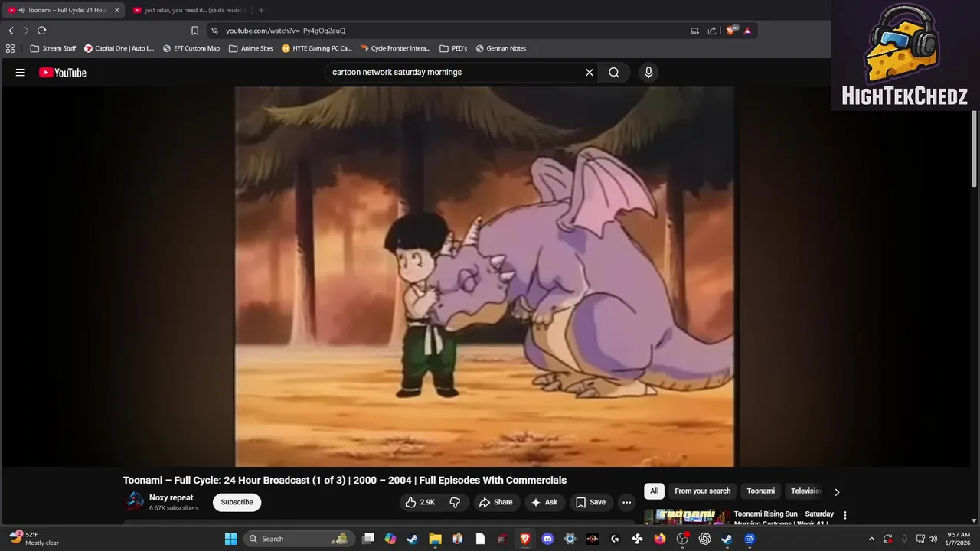Open the Ask AI button
Screen dimensions: 980x551
(x=544, y=502)
